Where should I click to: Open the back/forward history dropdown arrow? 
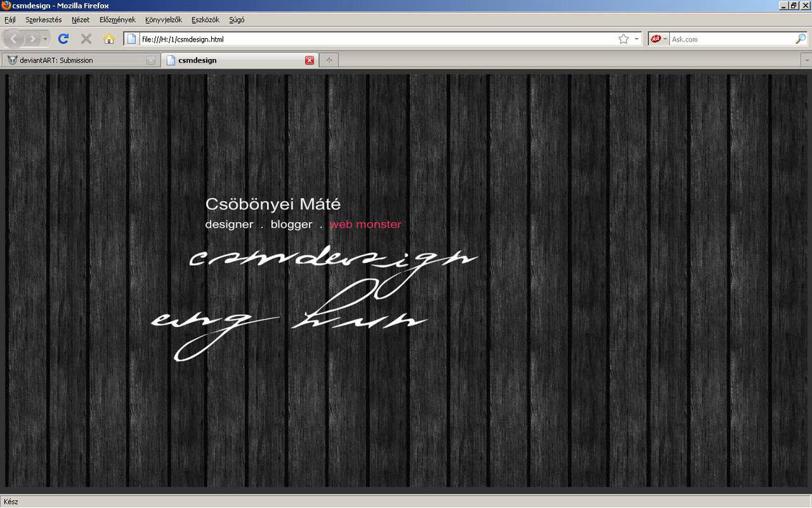point(45,39)
